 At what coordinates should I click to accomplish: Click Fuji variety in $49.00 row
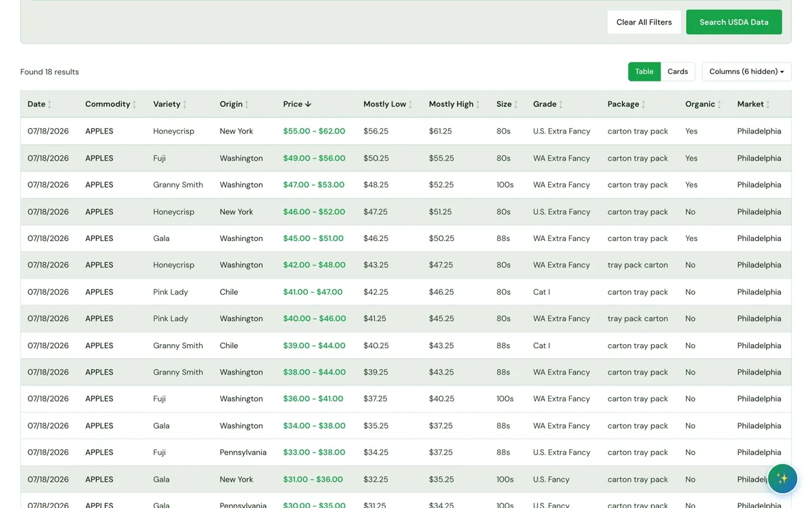(160, 158)
